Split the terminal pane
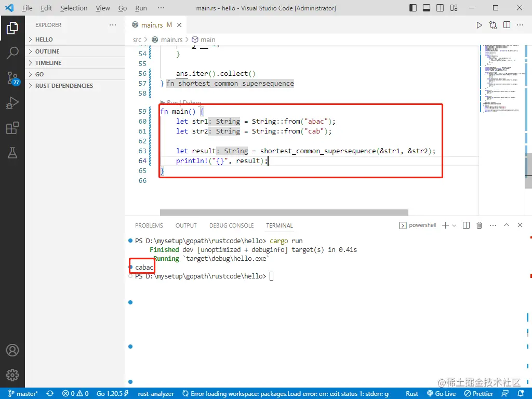Image resolution: width=532 pixels, height=399 pixels. (x=466, y=225)
